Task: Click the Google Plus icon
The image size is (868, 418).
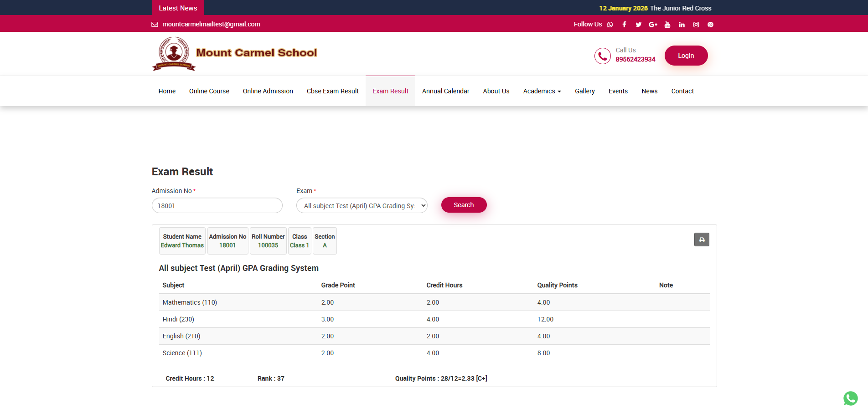Action: pyautogui.click(x=653, y=25)
